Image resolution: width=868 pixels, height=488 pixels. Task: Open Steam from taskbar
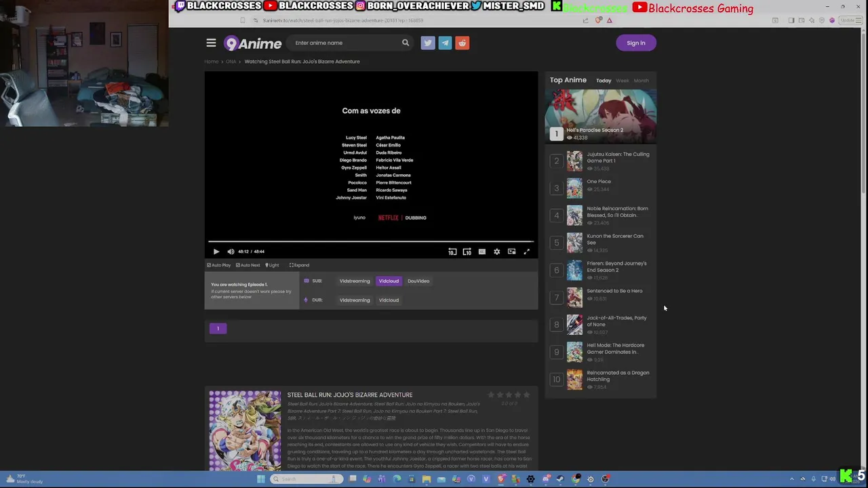560,479
